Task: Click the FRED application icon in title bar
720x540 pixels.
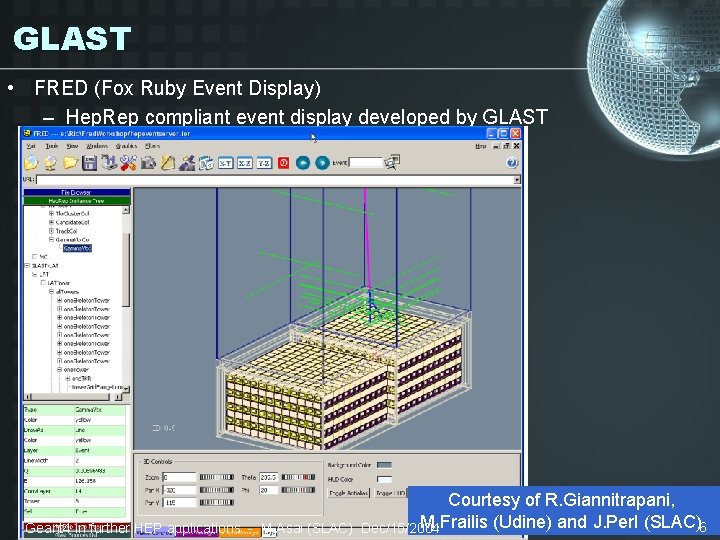Action: click(x=28, y=134)
